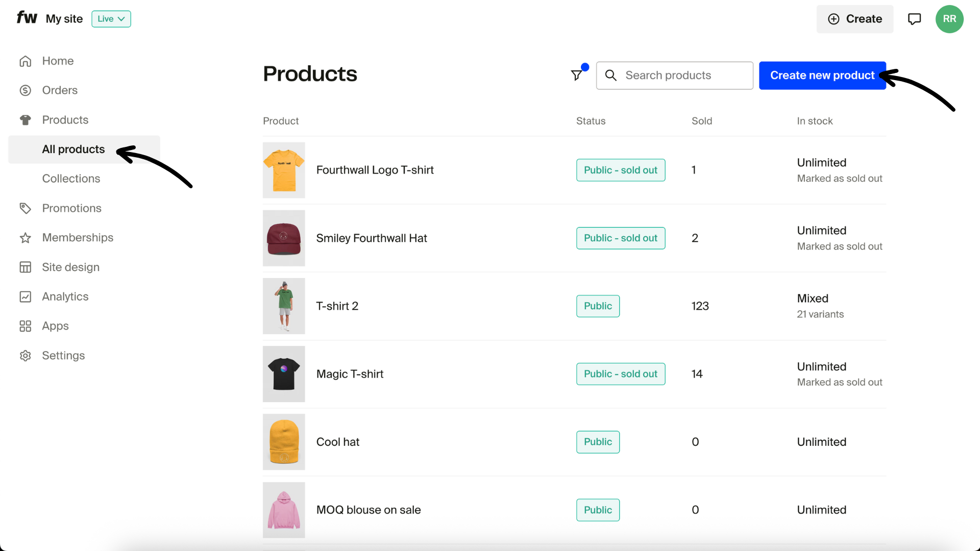Click the Product column header
Viewport: 980px width, 551px height.
click(x=281, y=121)
